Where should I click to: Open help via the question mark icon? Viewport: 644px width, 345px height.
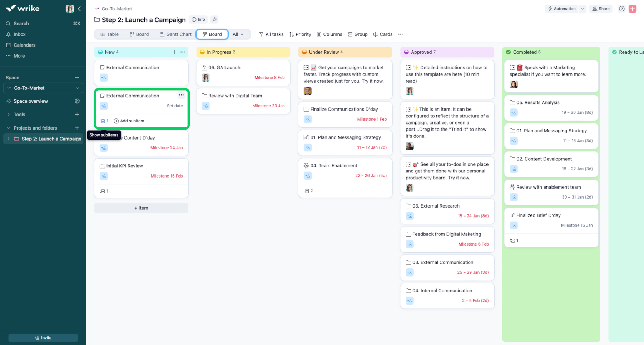point(621,8)
